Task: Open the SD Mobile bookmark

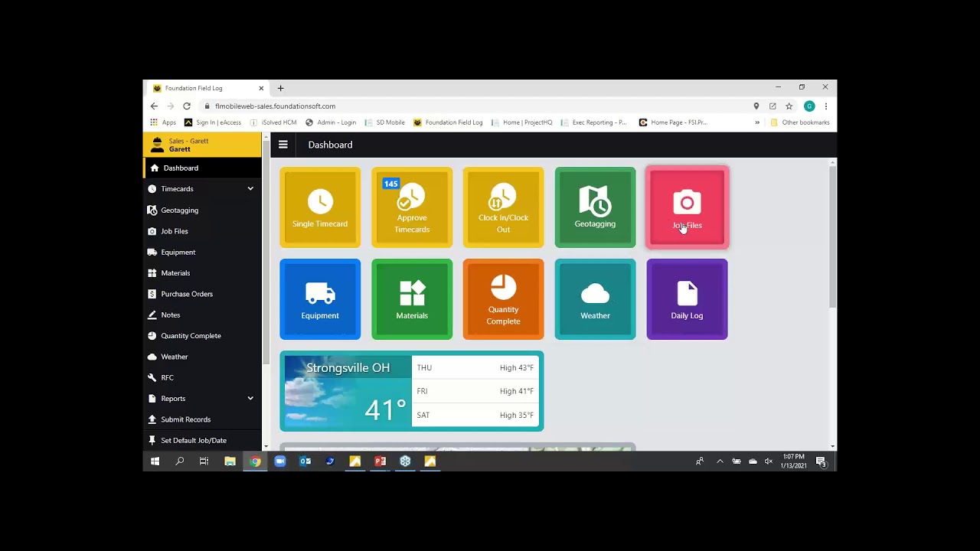Action: click(x=385, y=122)
